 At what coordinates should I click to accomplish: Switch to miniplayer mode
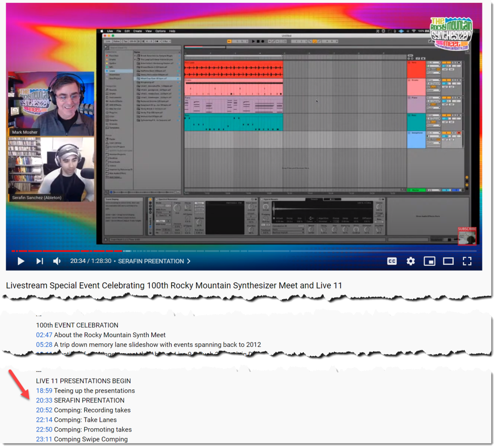point(429,261)
